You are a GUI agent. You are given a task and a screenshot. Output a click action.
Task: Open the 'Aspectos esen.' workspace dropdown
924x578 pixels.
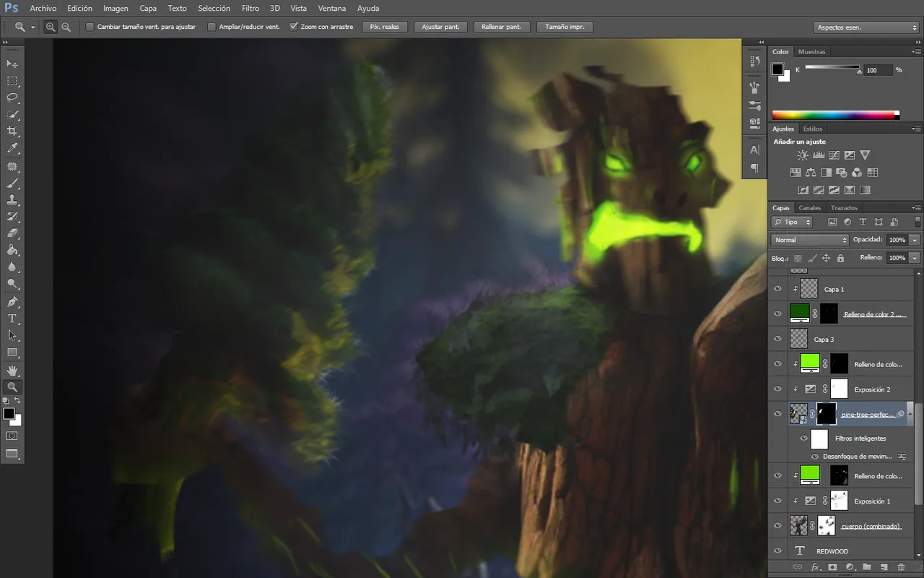pyautogui.click(x=866, y=27)
